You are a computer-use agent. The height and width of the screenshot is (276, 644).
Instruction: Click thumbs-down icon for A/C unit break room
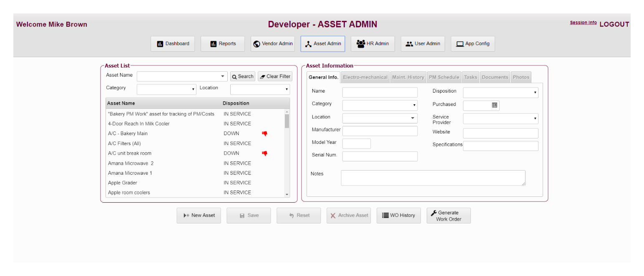(264, 153)
